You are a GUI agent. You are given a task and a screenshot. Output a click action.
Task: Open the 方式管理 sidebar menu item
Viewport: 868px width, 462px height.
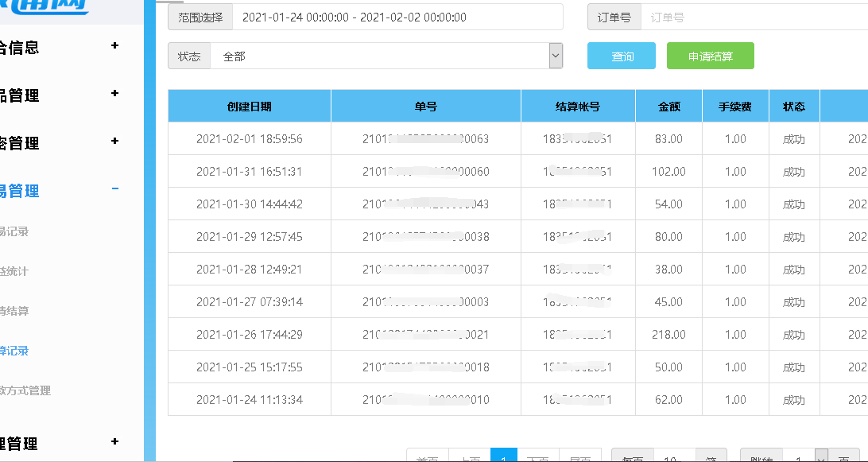(x=25, y=390)
